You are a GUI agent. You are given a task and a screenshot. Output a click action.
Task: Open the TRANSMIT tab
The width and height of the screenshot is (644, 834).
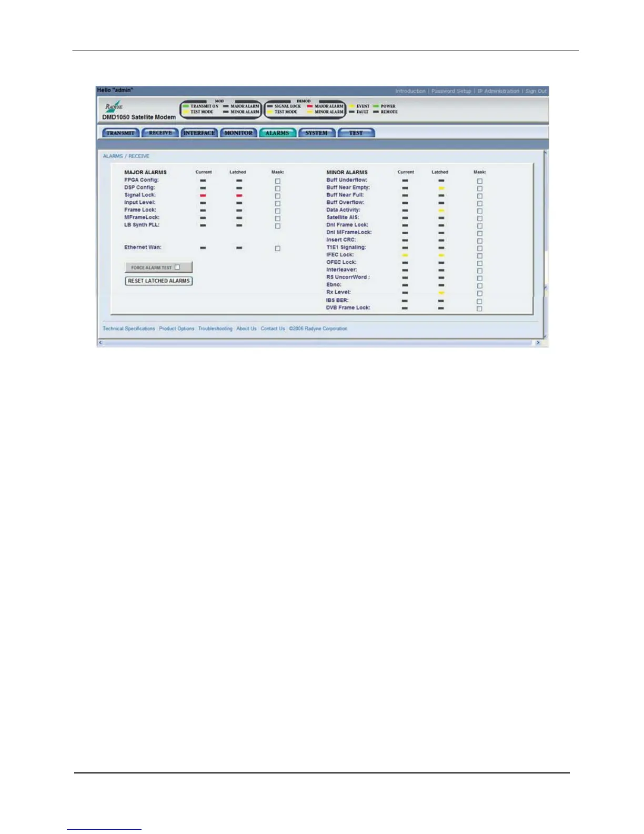point(120,133)
